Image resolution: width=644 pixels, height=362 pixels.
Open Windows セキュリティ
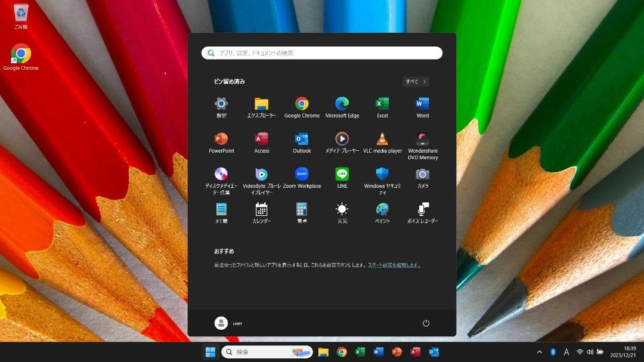(382, 174)
